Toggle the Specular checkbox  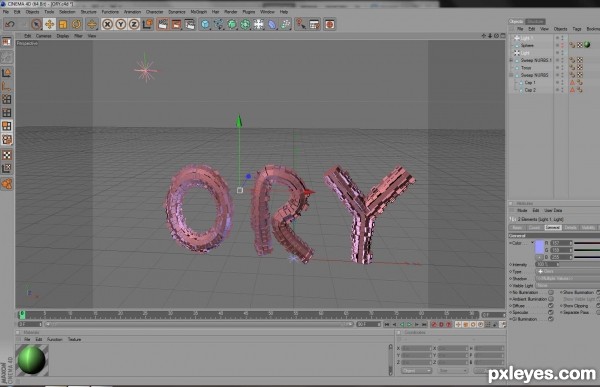point(551,312)
